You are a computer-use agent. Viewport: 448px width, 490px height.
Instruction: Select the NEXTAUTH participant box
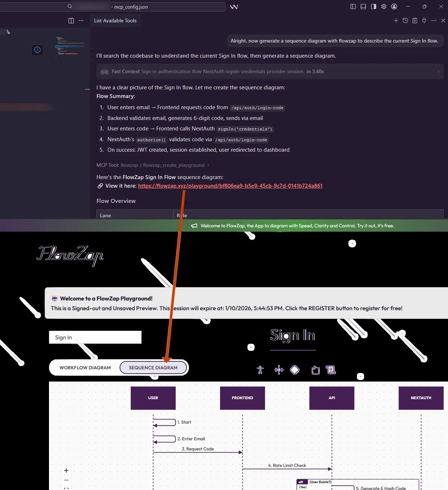click(421, 398)
